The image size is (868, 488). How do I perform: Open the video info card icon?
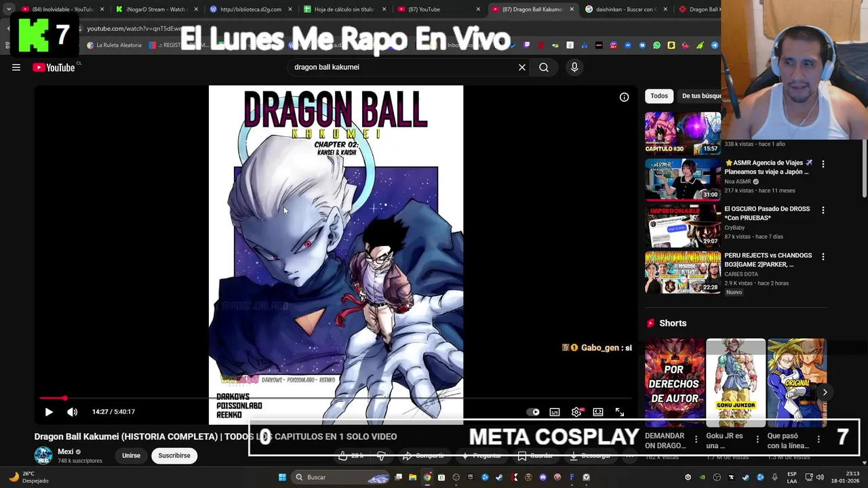coord(624,97)
